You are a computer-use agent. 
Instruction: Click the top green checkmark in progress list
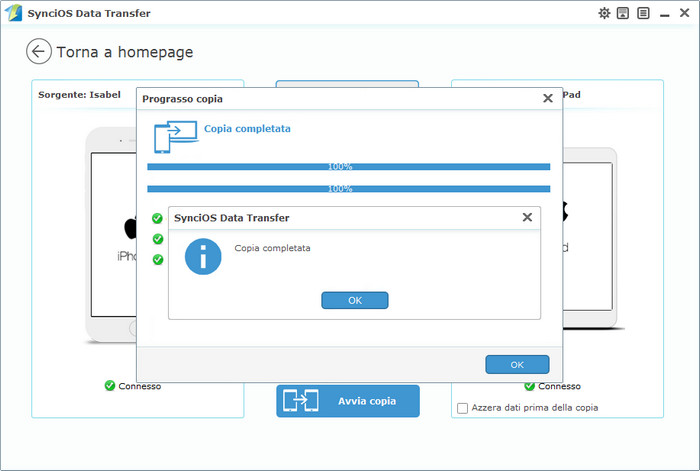click(157, 218)
